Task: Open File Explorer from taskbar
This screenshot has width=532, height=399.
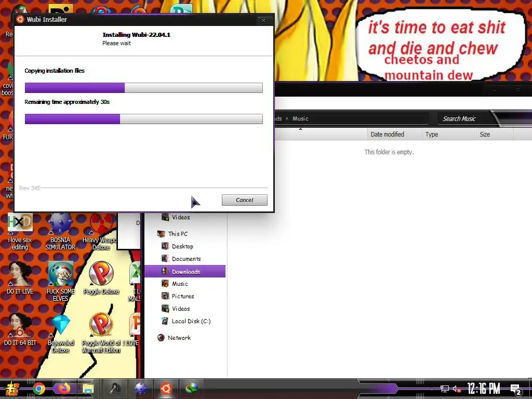Action: (88, 389)
